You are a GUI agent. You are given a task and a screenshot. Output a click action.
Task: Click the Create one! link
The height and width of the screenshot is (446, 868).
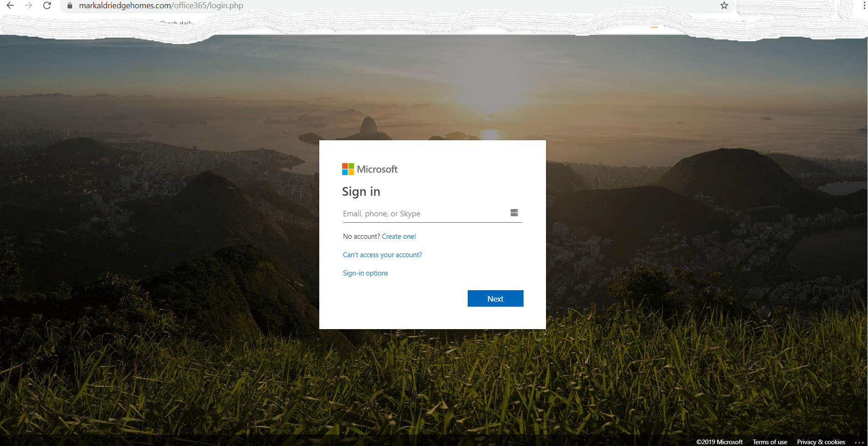[x=399, y=237]
